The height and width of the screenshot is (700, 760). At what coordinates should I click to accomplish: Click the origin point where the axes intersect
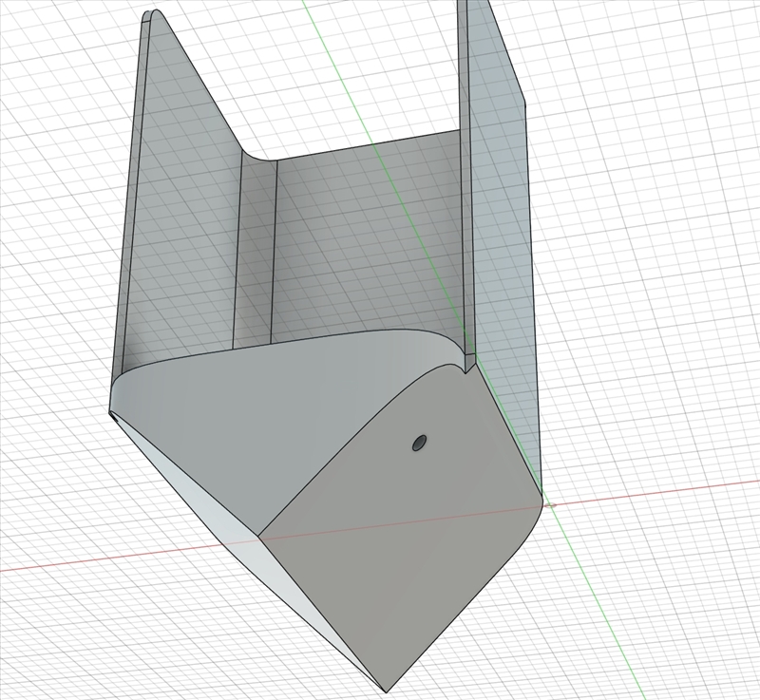coord(551,505)
